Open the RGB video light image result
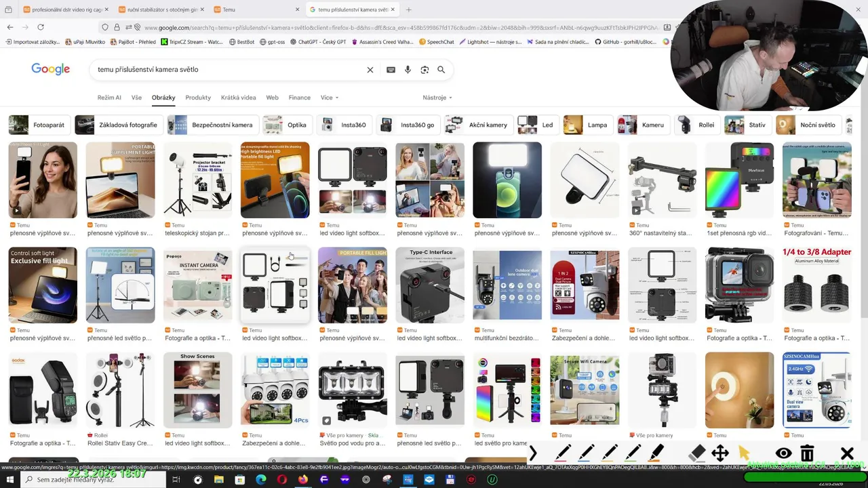Screen dimensions: 868x488 (739, 180)
